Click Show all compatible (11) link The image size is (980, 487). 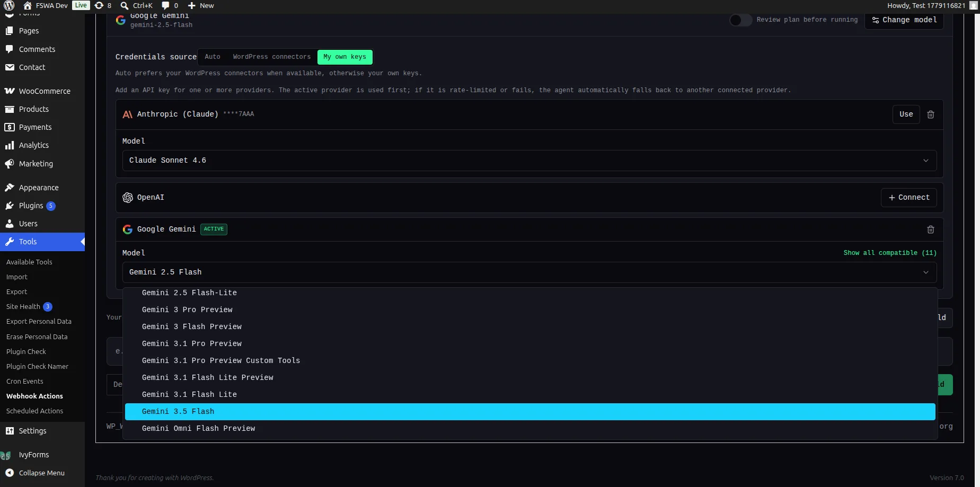pyautogui.click(x=890, y=253)
